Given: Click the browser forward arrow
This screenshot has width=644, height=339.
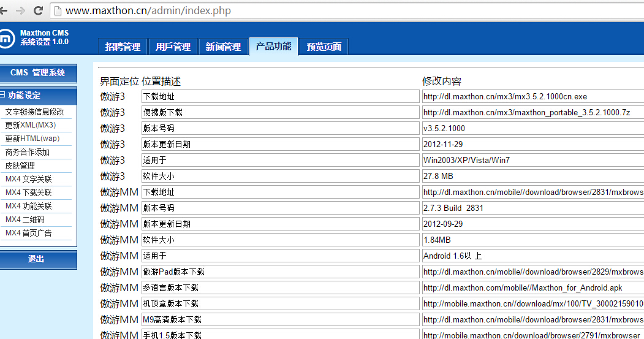Looking at the screenshot, I should pos(20,10).
